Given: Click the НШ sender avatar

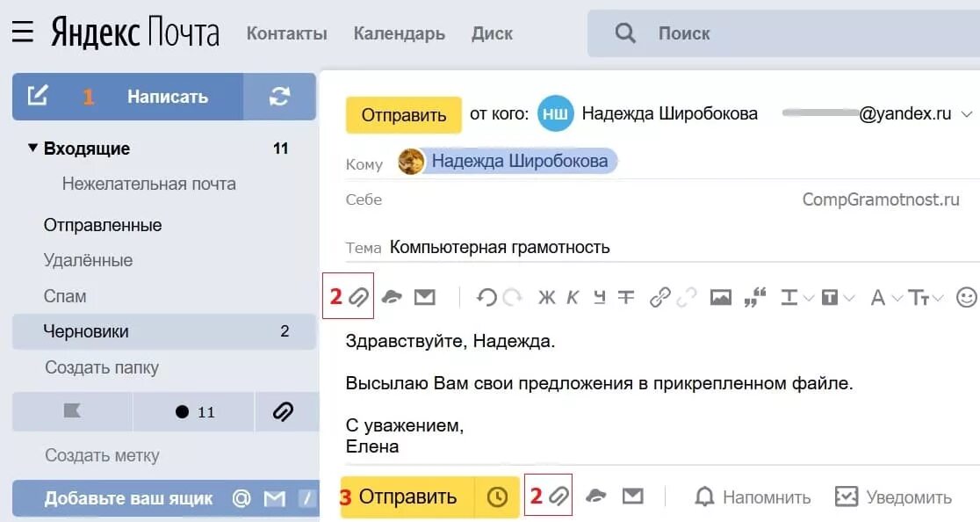Looking at the screenshot, I should [x=555, y=113].
